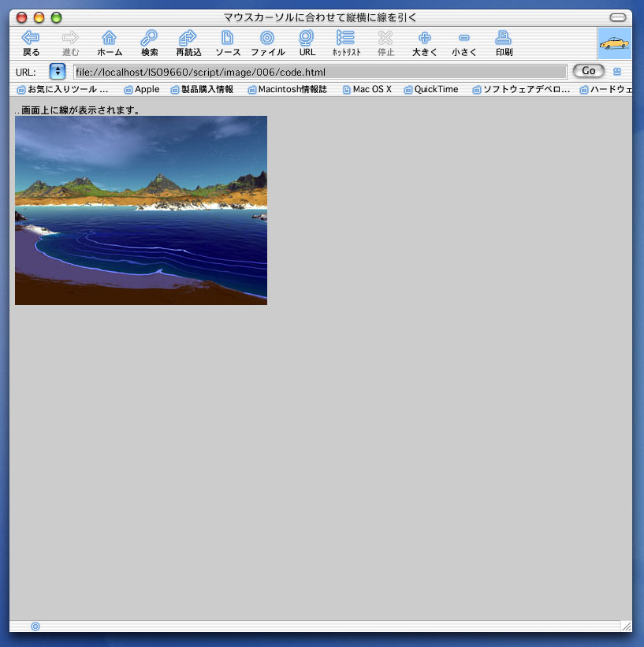Image resolution: width=644 pixels, height=647 pixels.
Task: Click the window resize grip corner
Action: pyautogui.click(x=626, y=627)
